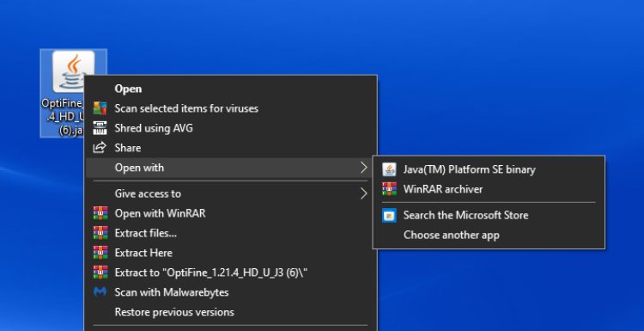644x331 pixels.
Task: Choose Share from context menu
Action: pos(231,148)
